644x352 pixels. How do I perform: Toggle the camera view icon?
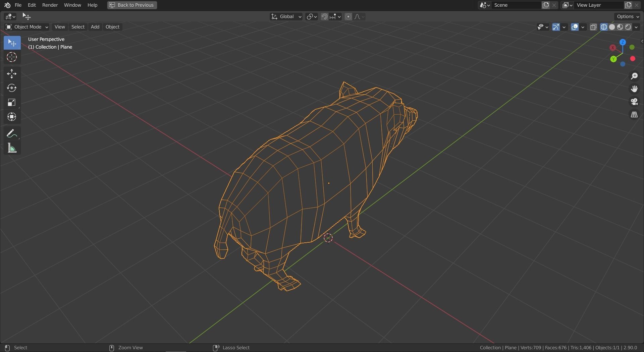634,102
